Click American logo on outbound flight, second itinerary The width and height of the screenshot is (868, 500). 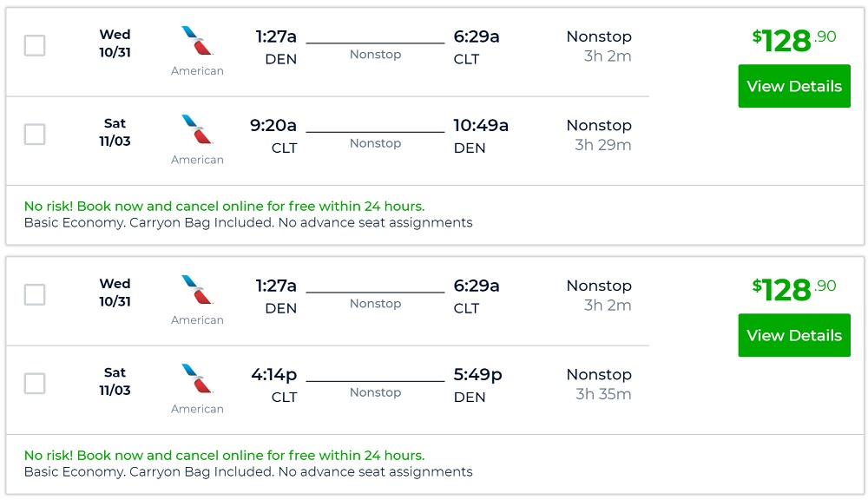coord(197,290)
